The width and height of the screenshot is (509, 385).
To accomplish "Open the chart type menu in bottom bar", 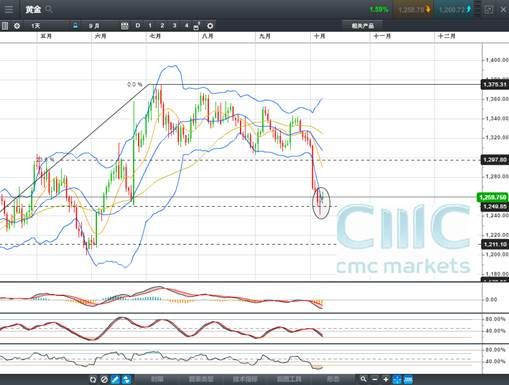I will (201, 379).
